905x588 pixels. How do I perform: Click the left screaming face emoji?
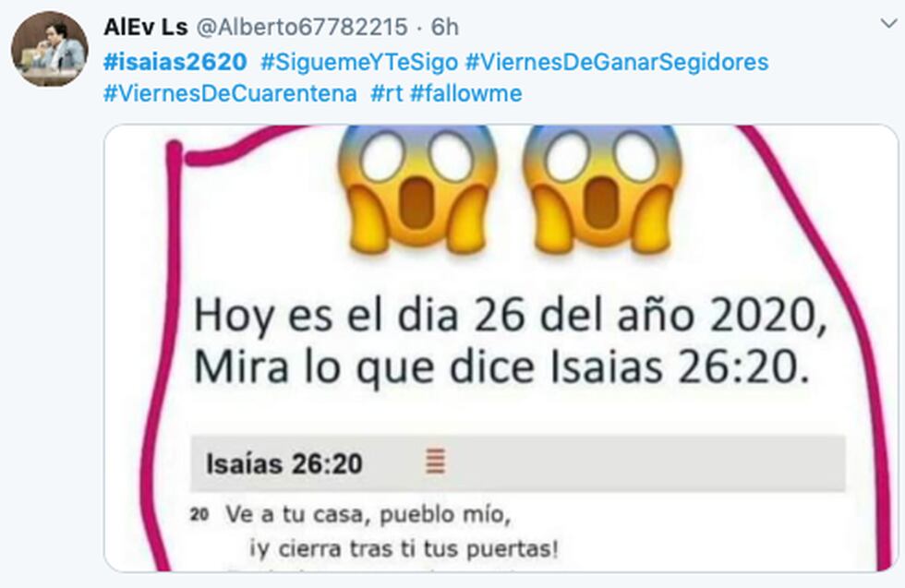tap(416, 189)
